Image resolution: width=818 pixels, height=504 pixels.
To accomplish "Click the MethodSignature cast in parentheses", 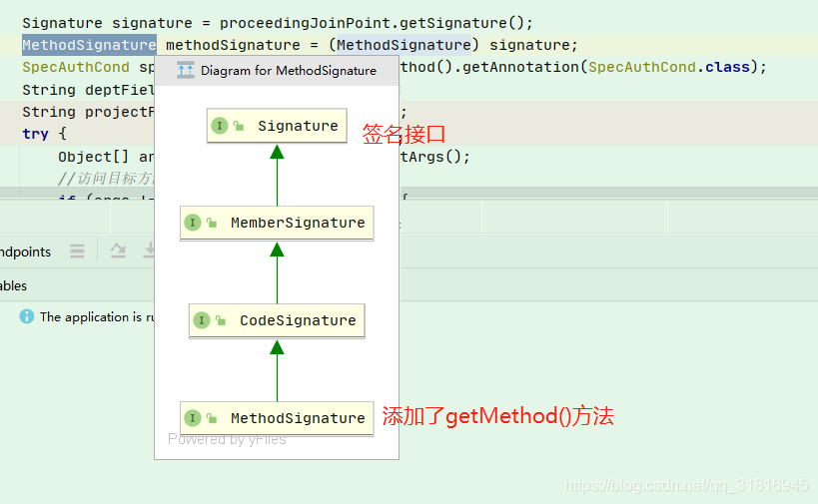I will point(404,45).
